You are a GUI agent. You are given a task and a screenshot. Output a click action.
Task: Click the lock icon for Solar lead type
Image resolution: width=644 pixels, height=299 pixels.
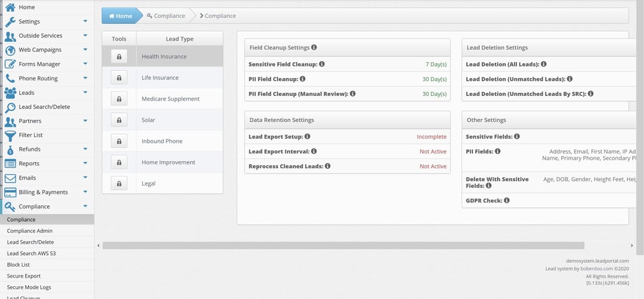[x=119, y=121]
